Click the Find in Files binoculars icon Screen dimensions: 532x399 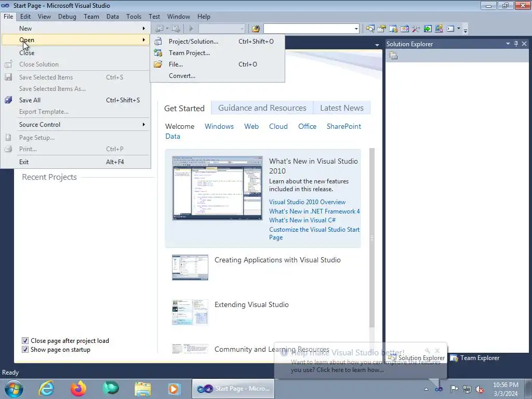(256, 29)
